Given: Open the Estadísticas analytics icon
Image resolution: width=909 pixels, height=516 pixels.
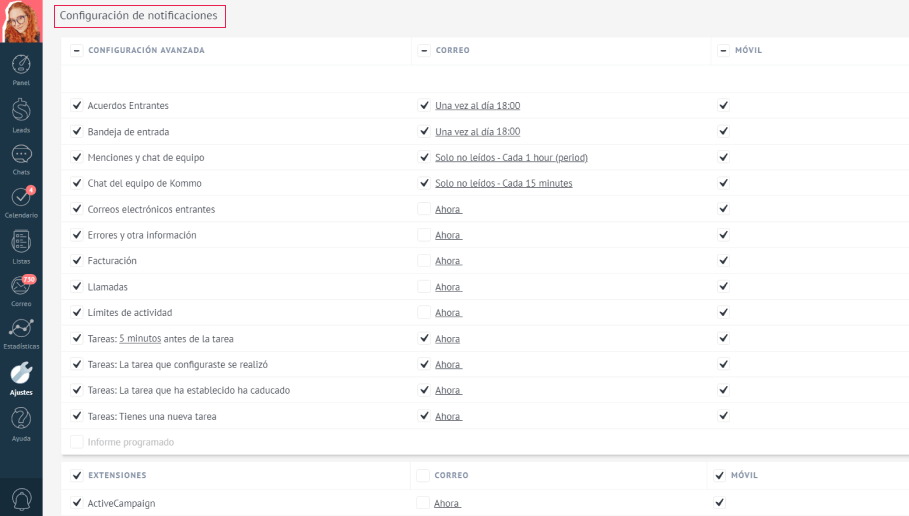Looking at the screenshot, I should point(21,330).
